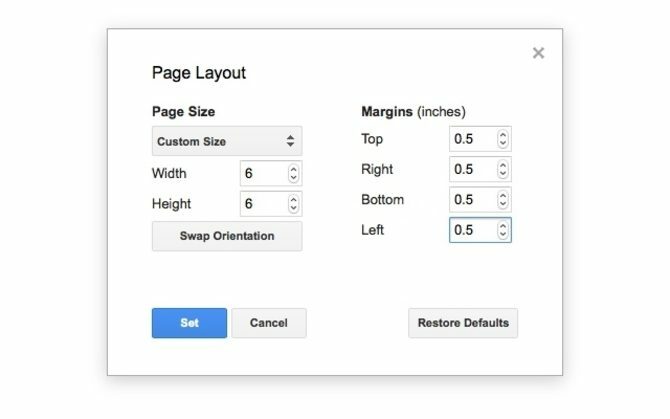670x419 pixels.
Task: Increase Height using the up stepper arrow
Action: coord(293,199)
